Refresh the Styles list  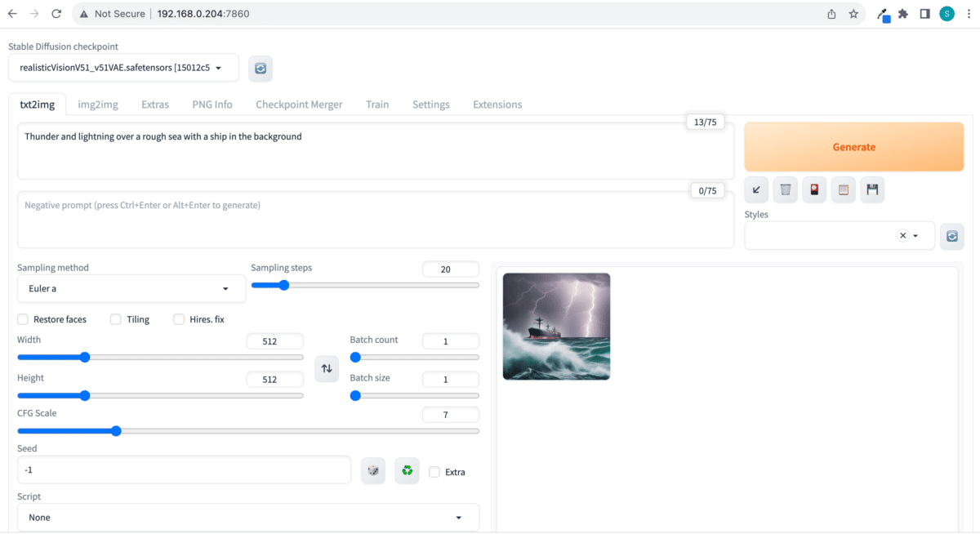click(951, 235)
